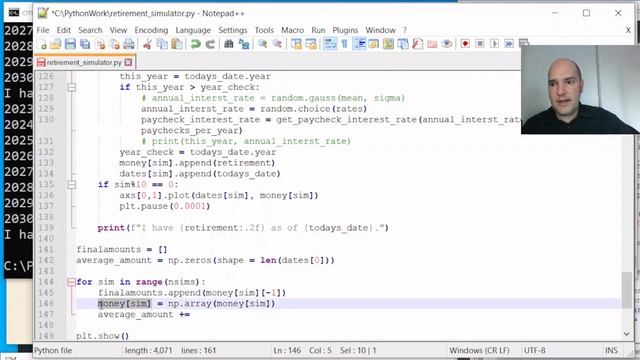Collapse the for loop fold at line 144

[x=72, y=282]
